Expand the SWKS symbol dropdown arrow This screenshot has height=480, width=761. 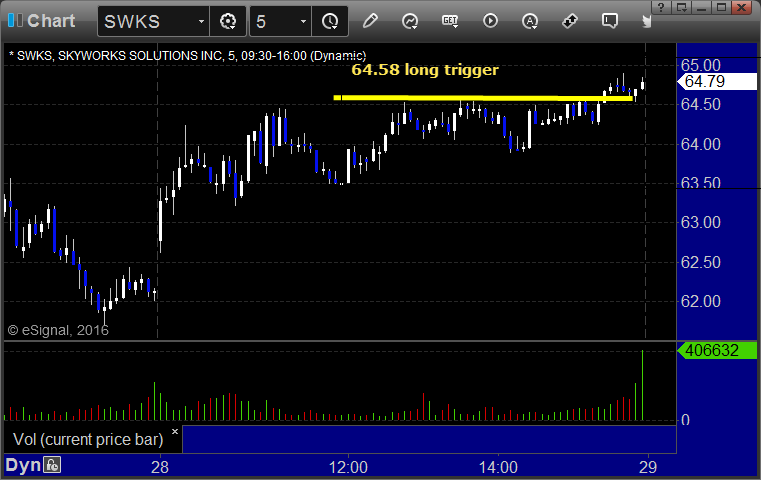pyautogui.click(x=201, y=21)
